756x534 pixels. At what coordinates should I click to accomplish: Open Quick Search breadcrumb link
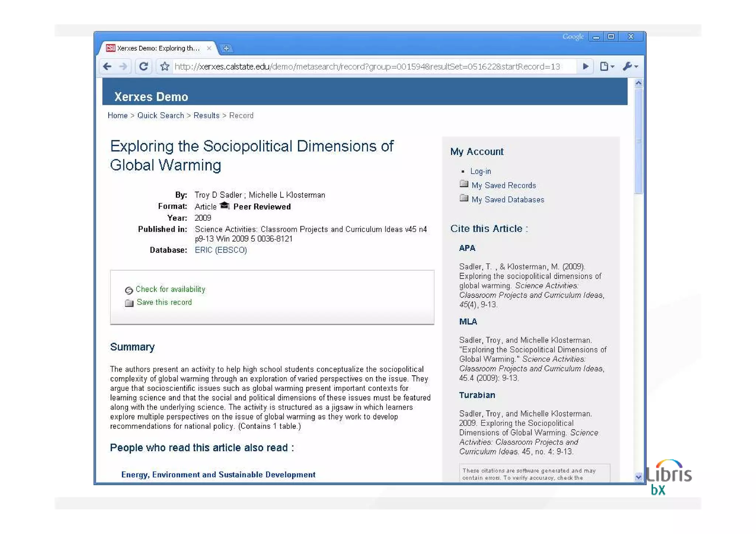(161, 116)
